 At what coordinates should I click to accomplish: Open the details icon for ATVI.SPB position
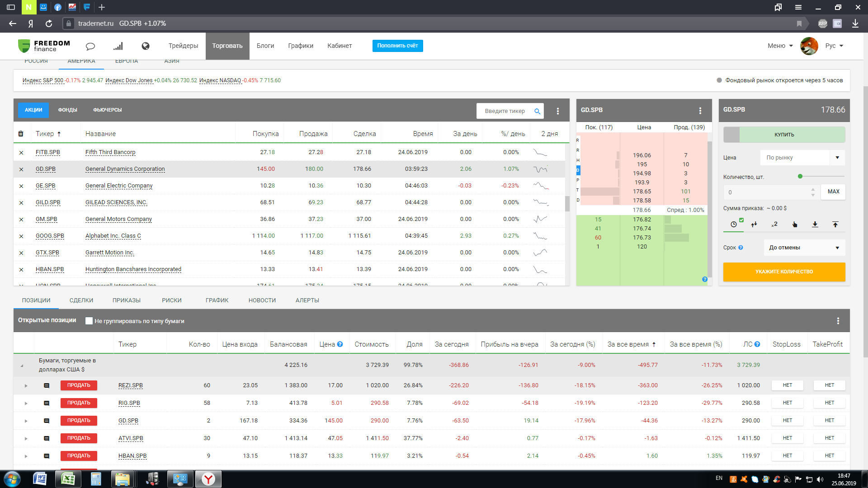tap(47, 438)
